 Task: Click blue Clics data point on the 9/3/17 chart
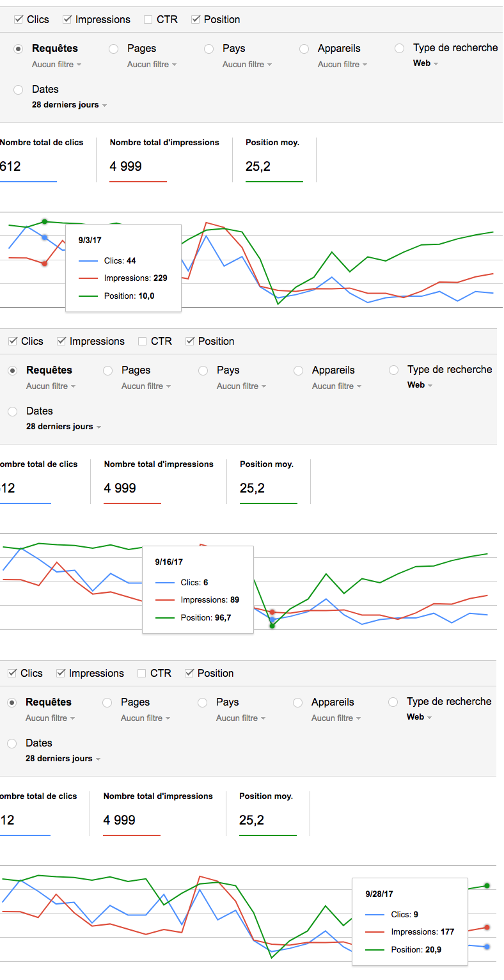tap(44, 237)
